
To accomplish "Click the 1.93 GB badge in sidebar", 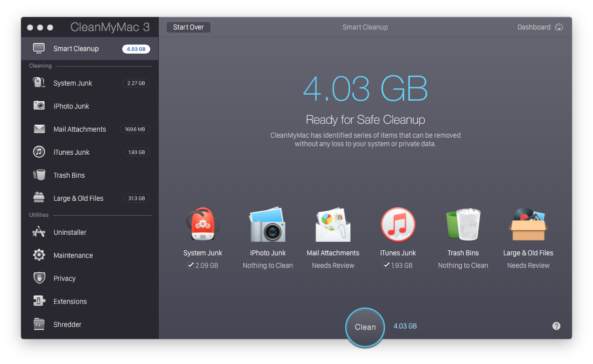I will pos(137,152).
